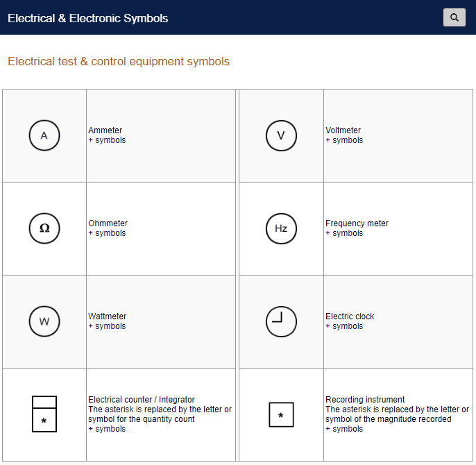
Task: Click the 'Voltmeter' label text
Action: (x=343, y=130)
